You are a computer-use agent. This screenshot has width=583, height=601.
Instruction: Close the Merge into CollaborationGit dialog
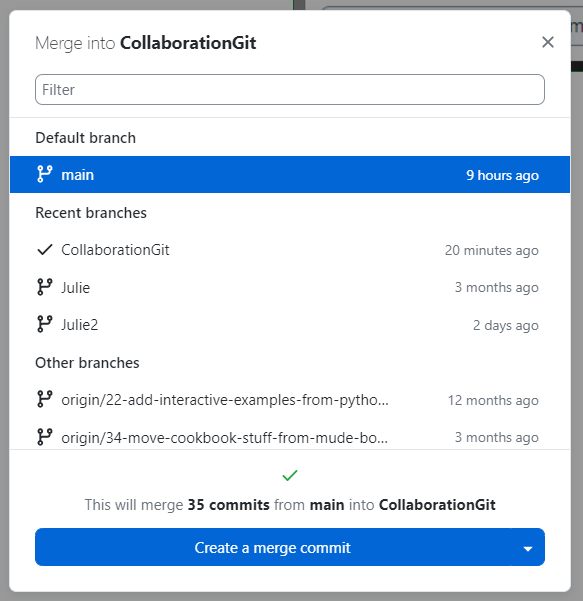point(548,42)
